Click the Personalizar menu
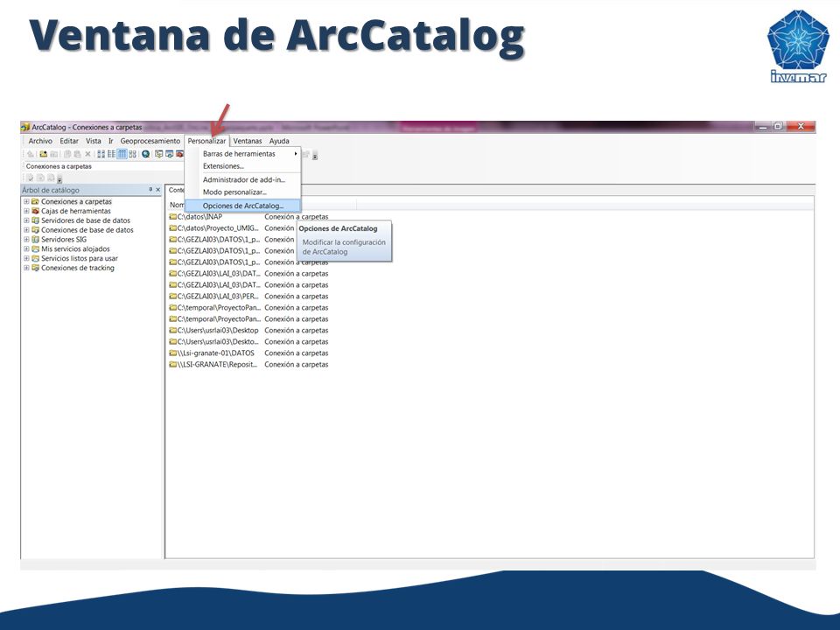The height and width of the screenshot is (630, 840). [x=206, y=141]
